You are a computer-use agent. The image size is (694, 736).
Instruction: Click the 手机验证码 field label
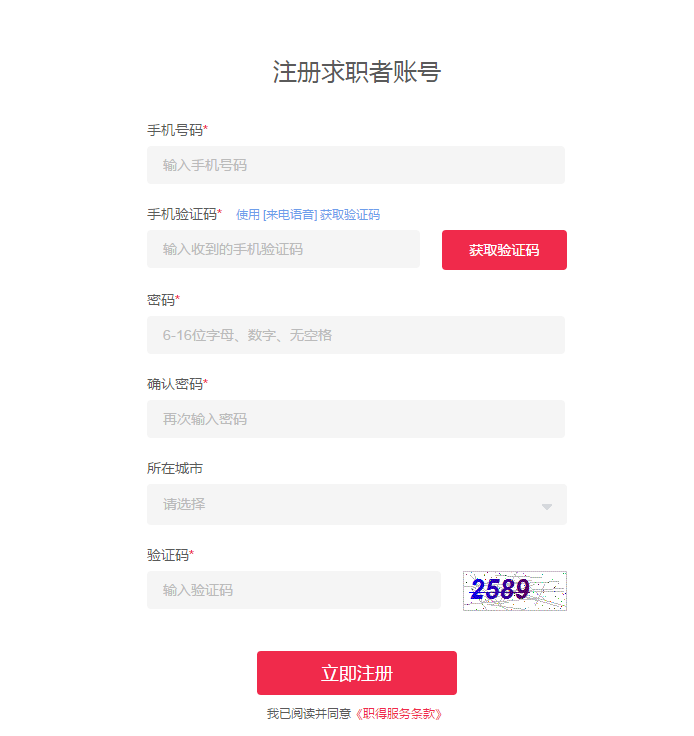coord(182,215)
